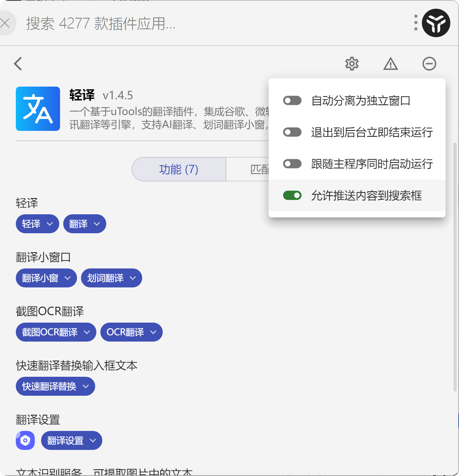Viewport: 459px width, 476px height.
Task: Click the v1.4.5 version label
Action: point(118,95)
